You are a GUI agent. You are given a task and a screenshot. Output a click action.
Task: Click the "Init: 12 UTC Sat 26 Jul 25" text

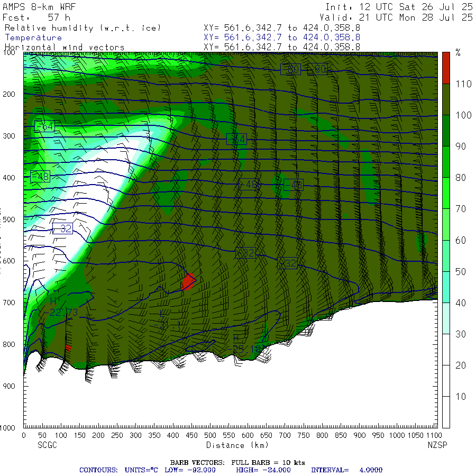(x=399, y=7)
